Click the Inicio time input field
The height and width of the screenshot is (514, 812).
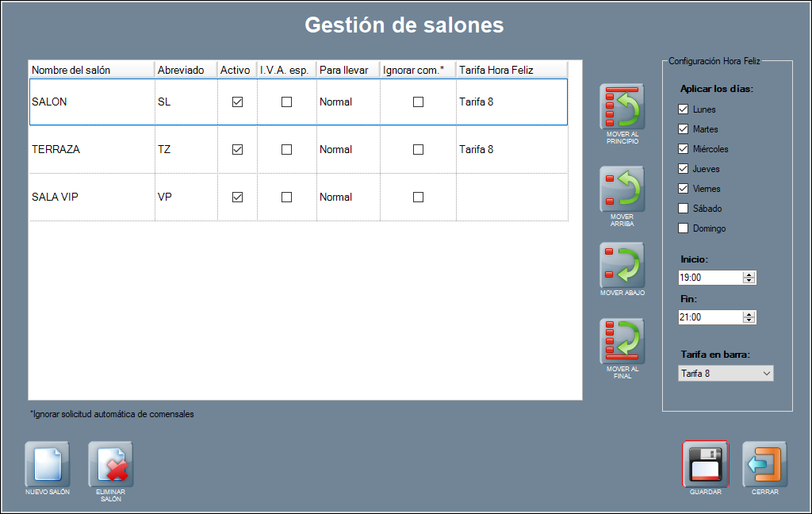point(709,278)
